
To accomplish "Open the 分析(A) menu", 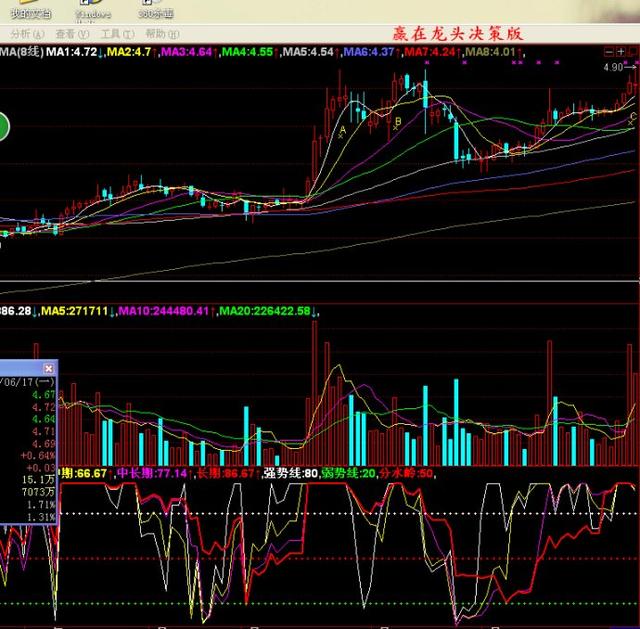I will click(27, 34).
